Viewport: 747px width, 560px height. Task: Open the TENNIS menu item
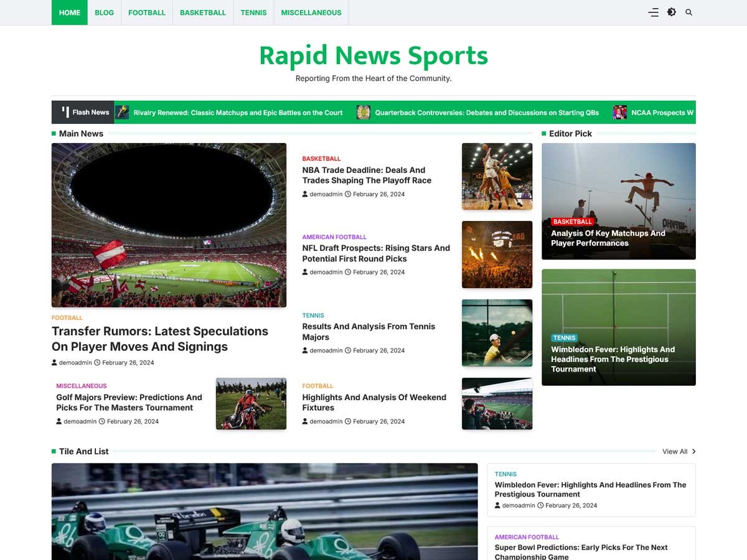pos(253,12)
